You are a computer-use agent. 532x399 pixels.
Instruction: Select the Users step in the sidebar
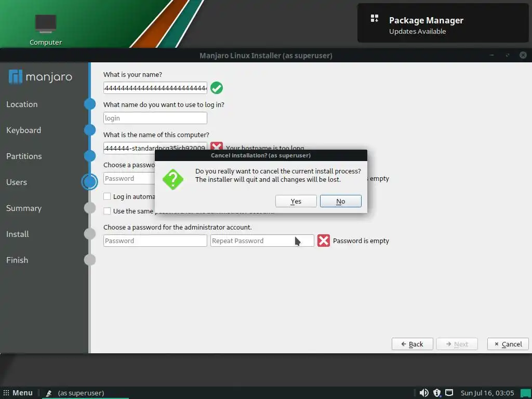(17, 182)
